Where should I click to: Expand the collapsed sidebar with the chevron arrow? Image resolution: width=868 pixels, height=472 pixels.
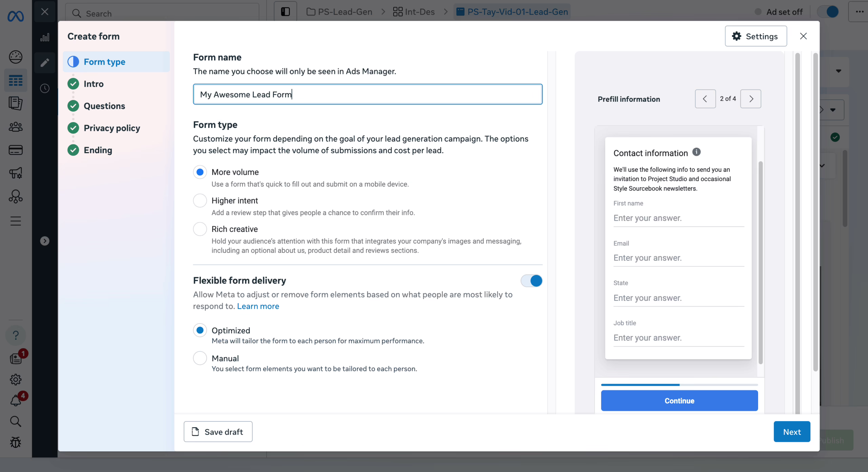(44, 241)
